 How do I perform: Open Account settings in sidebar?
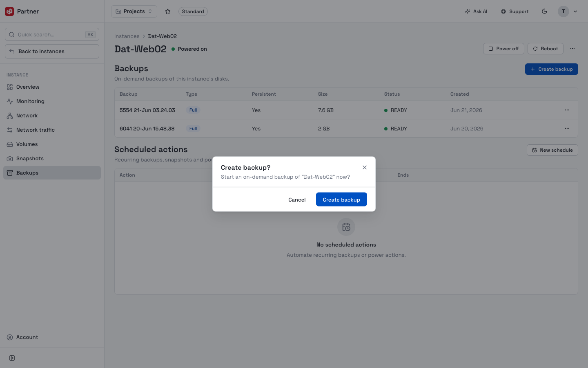(x=52, y=337)
